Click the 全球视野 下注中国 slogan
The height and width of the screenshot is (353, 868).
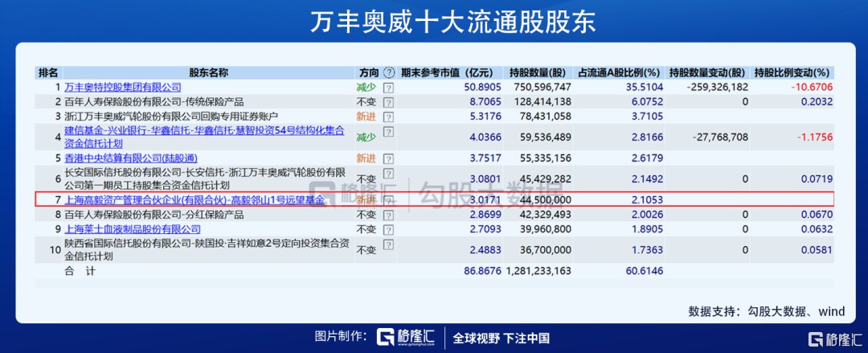tap(501, 338)
